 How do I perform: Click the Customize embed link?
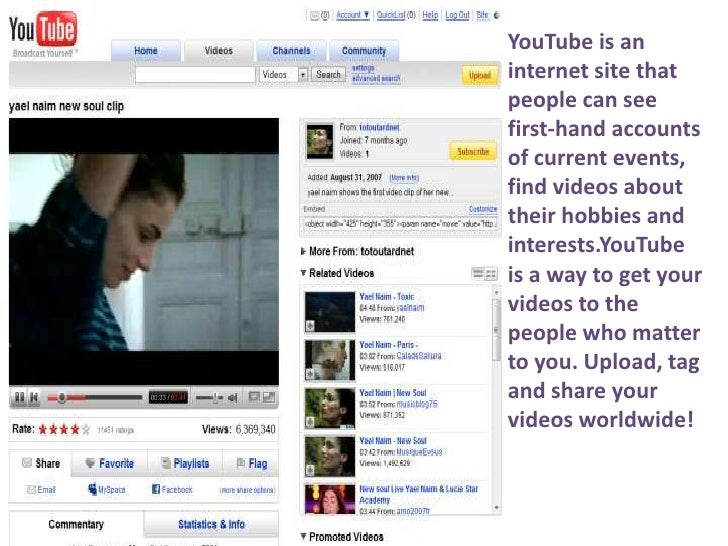[483, 209]
